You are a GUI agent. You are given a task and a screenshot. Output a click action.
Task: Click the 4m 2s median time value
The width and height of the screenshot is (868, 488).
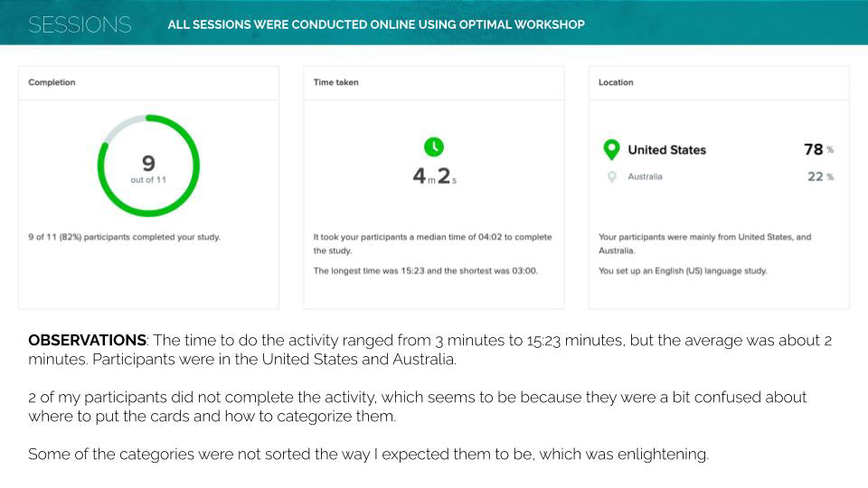coord(435,176)
